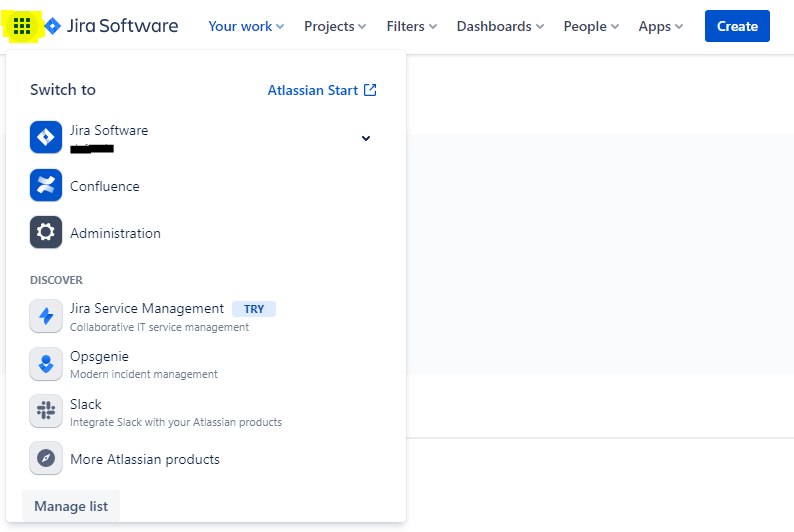Viewport: 794px width, 532px height.
Task: Open Administration via the gear icon
Action: click(x=46, y=232)
